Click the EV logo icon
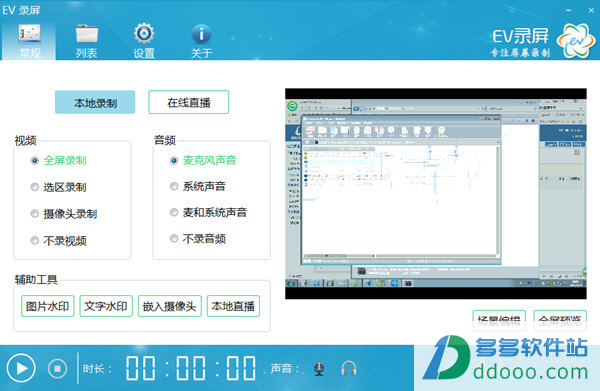 click(577, 41)
